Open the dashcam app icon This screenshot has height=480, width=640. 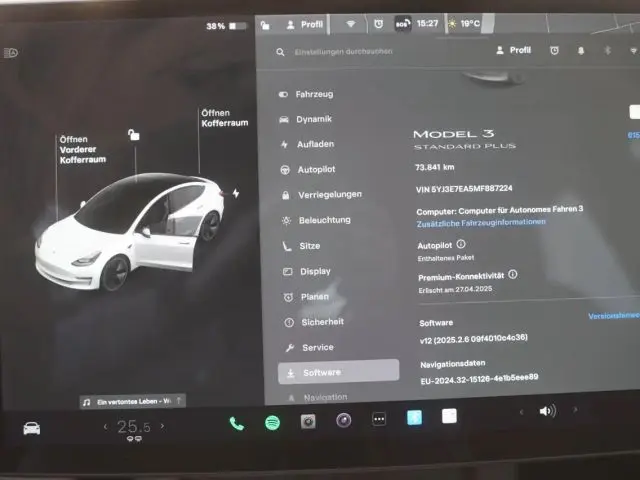coord(308,421)
